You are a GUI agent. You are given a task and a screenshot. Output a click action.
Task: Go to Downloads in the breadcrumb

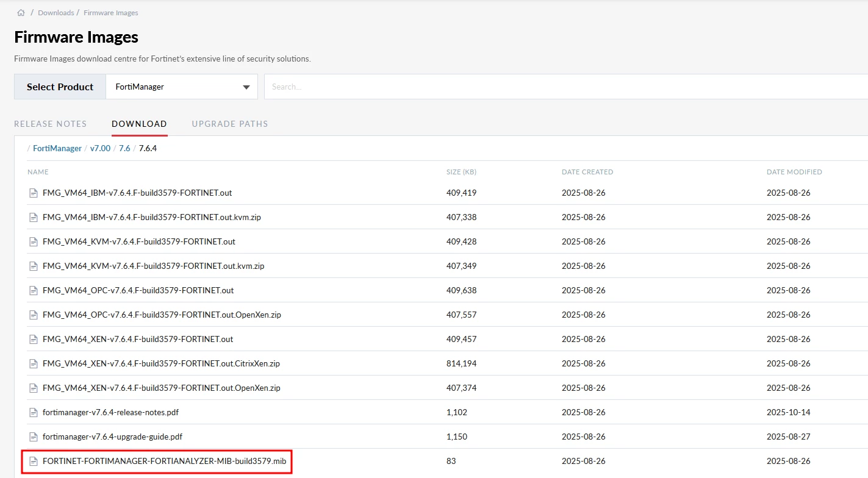click(56, 13)
